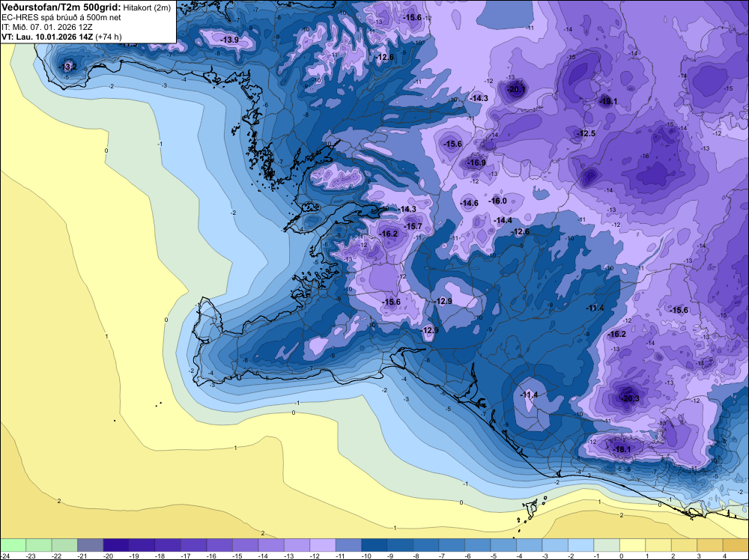Viewport: 749px width, 560px height.
Task: Click the 'Hitakort (2m)' header text
Action: [147, 8]
